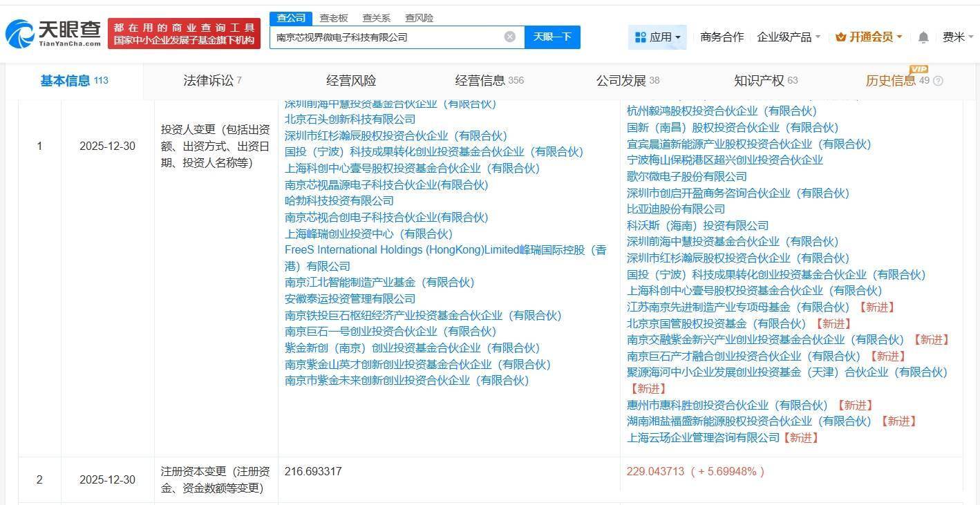Click 宜宾晨道新能源产业股权投资合伙企业 text

[749, 144]
